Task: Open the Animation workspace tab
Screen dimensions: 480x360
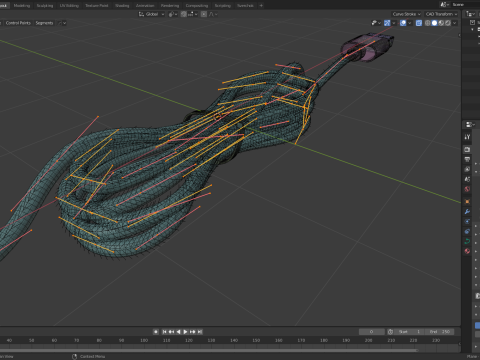Action: tap(145, 5)
